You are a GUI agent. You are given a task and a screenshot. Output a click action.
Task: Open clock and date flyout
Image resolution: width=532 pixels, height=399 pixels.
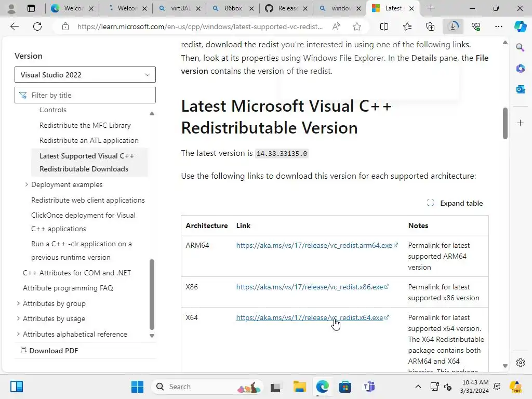click(x=475, y=387)
